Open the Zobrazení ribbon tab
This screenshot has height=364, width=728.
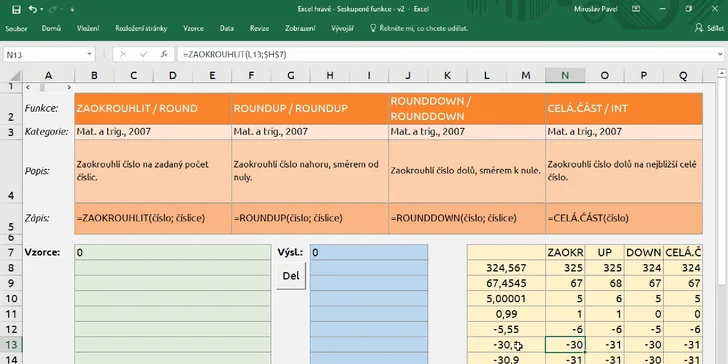tap(300, 28)
